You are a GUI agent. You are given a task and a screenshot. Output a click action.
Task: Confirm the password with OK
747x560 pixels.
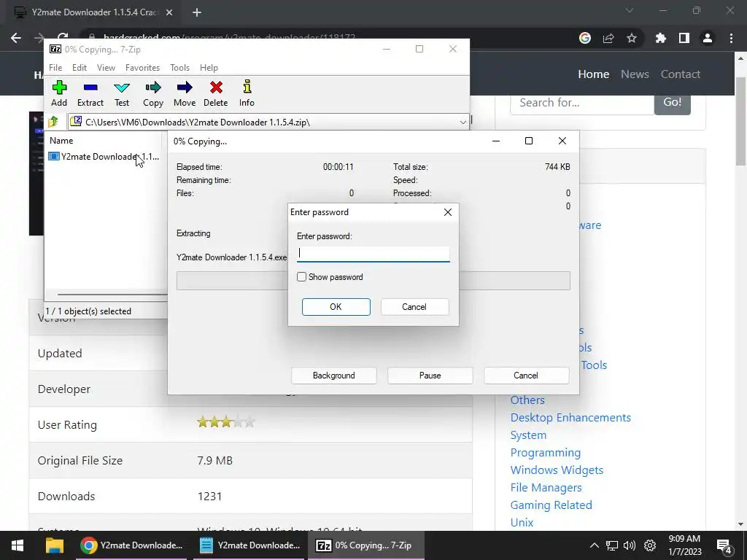coord(336,307)
